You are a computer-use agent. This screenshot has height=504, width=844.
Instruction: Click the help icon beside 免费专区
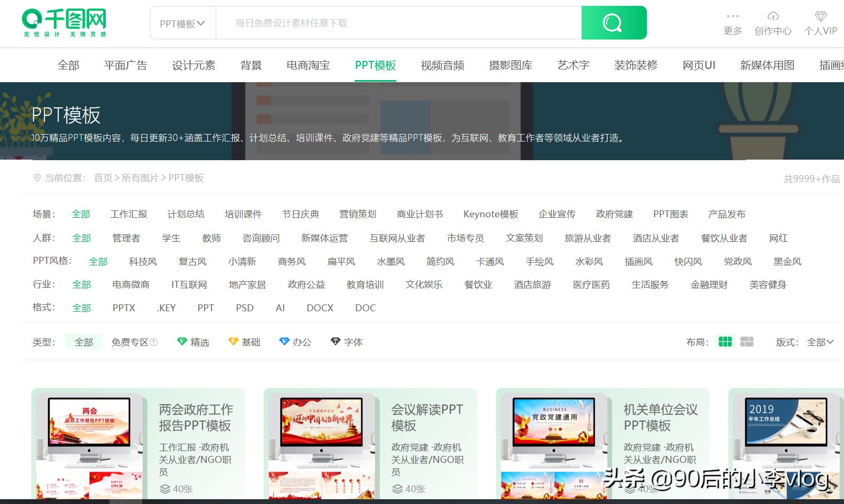pos(154,342)
